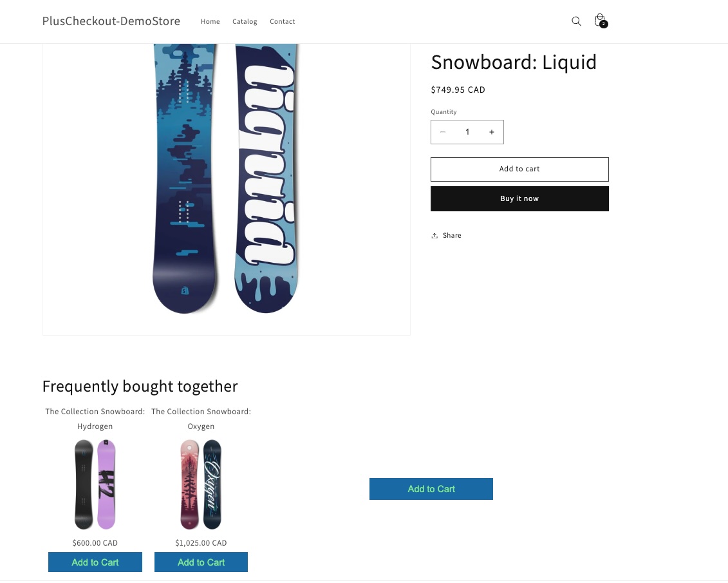
Task: Click The Collection Snowboard: Hydrogen title
Action: [95, 419]
